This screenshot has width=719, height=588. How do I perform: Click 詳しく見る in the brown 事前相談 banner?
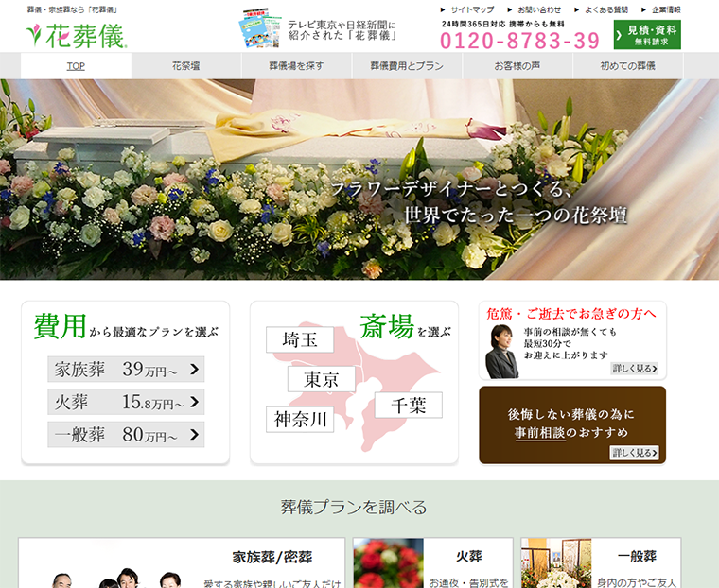(634, 453)
